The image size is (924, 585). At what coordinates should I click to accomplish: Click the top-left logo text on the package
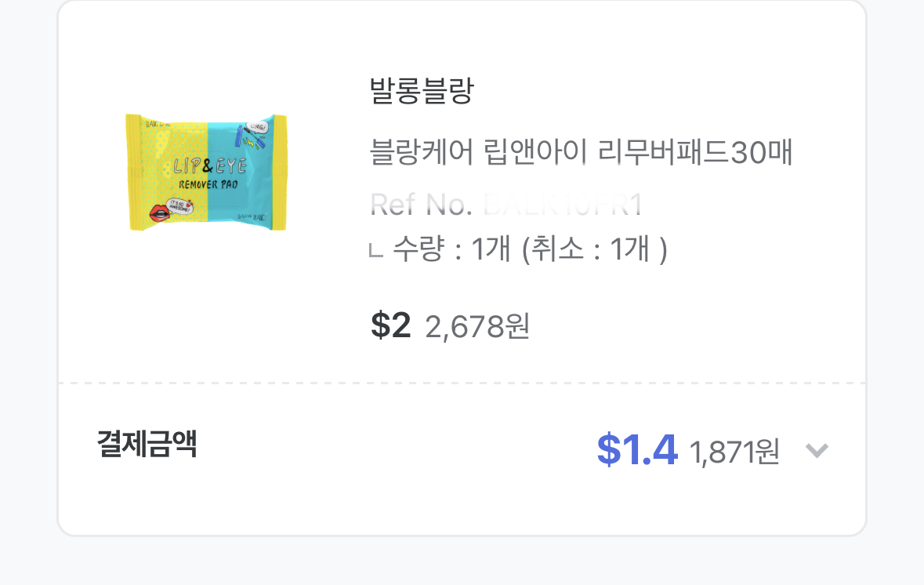pos(158,122)
